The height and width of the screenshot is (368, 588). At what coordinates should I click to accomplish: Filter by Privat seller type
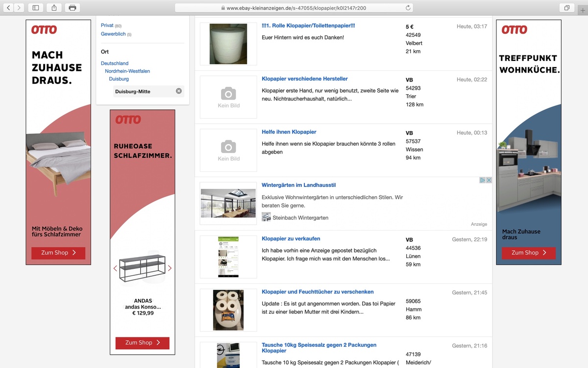click(x=107, y=26)
